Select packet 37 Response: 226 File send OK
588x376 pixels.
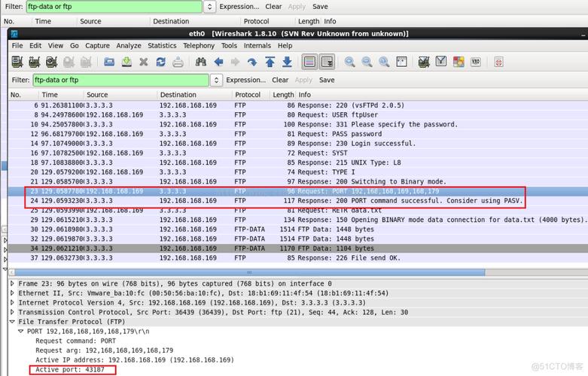tap(298, 258)
